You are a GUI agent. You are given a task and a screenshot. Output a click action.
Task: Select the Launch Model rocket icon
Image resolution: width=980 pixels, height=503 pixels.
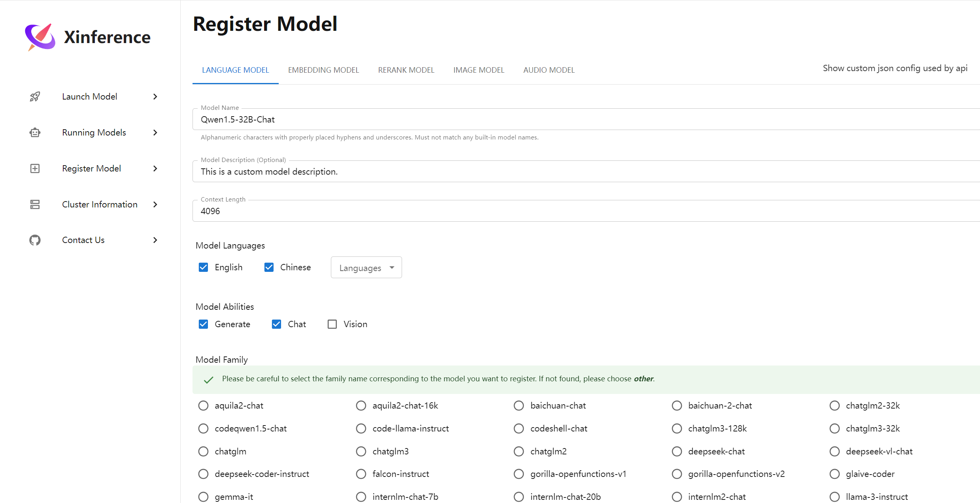pyautogui.click(x=35, y=96)
